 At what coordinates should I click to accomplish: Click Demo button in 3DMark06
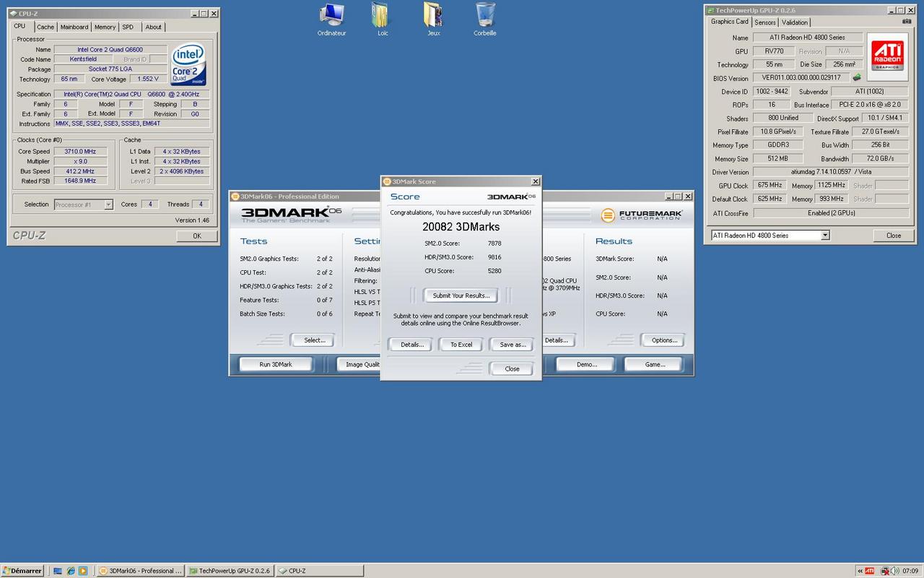[x=587, y=365]
